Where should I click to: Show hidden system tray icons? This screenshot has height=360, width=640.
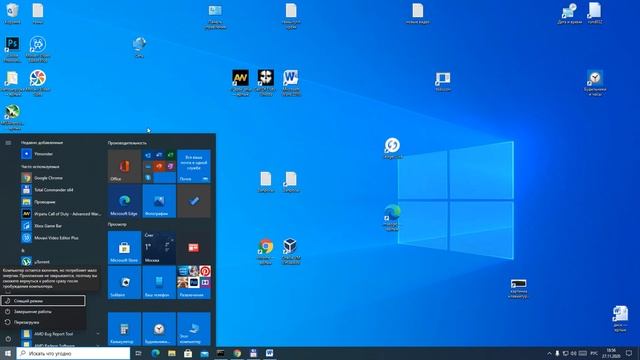click(549, 353)
